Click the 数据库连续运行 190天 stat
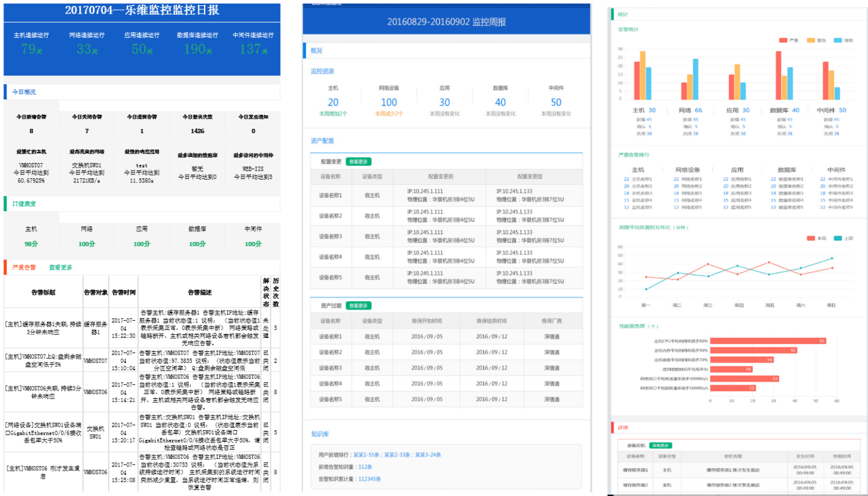 [198, 44]
